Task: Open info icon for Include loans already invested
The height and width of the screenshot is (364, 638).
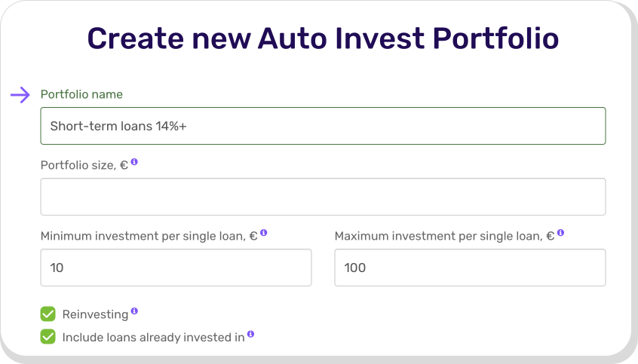Action: [250, 334]
